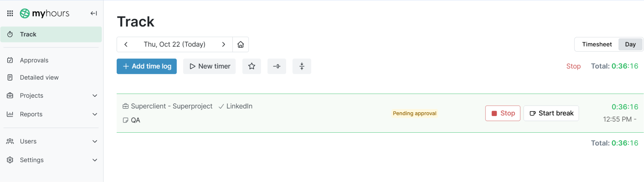Screen dimensions: 644x182
Task: Switch to Timesheet view
Action: click(x=597, y=44)
